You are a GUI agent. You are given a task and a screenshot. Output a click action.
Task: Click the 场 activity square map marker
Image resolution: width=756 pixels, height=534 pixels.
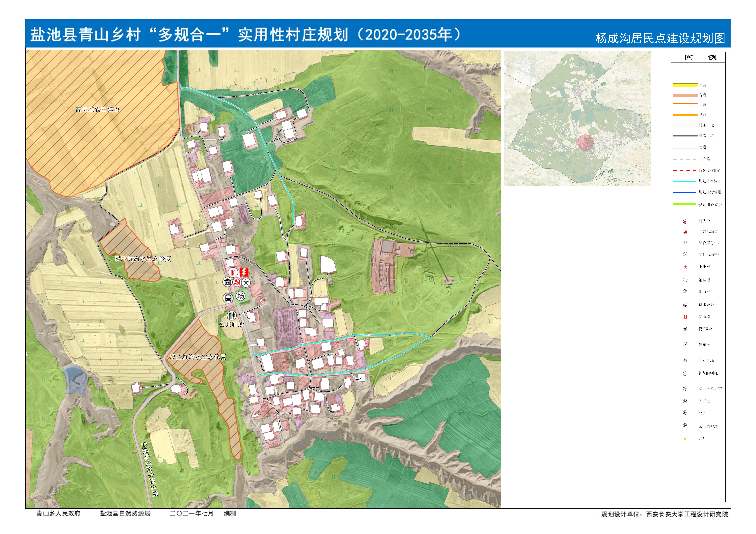coord(241,296)
